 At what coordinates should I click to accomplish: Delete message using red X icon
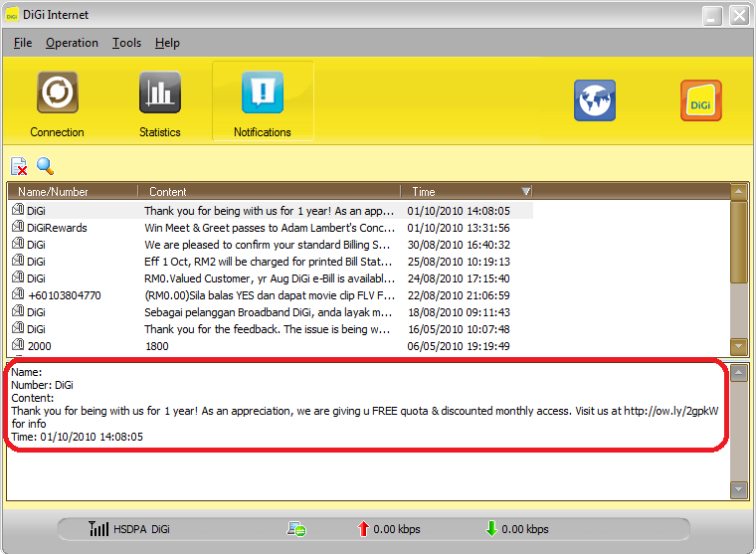click(x=19, y=166)
